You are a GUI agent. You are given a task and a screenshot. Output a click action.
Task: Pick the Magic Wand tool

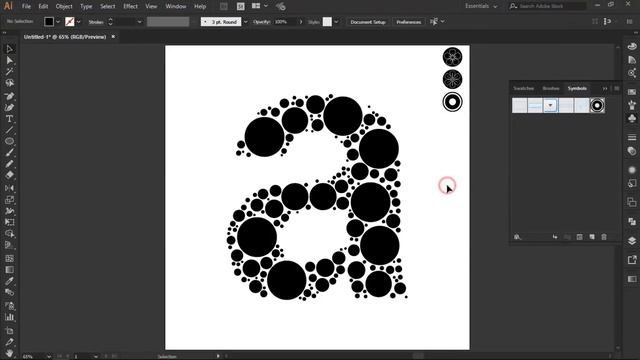[x=9, y=72]
